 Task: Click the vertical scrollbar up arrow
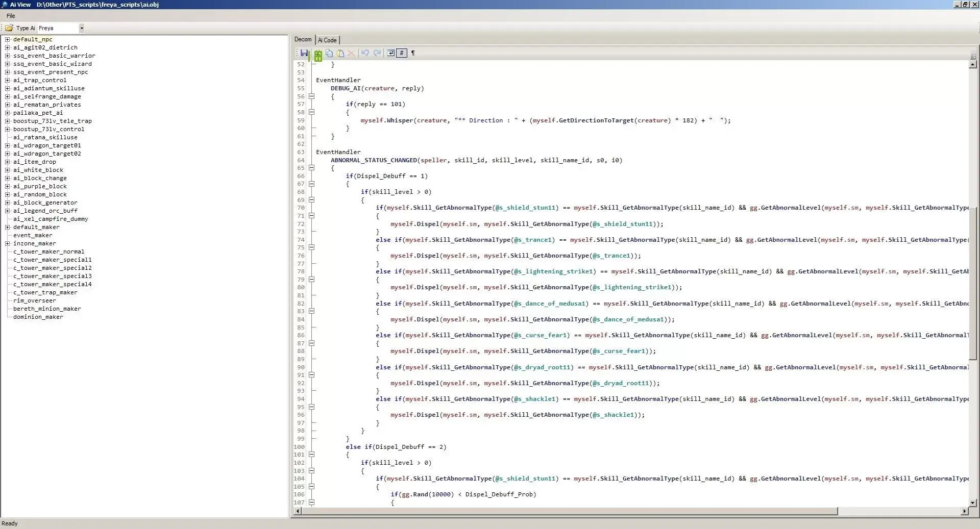coord(973,64)
